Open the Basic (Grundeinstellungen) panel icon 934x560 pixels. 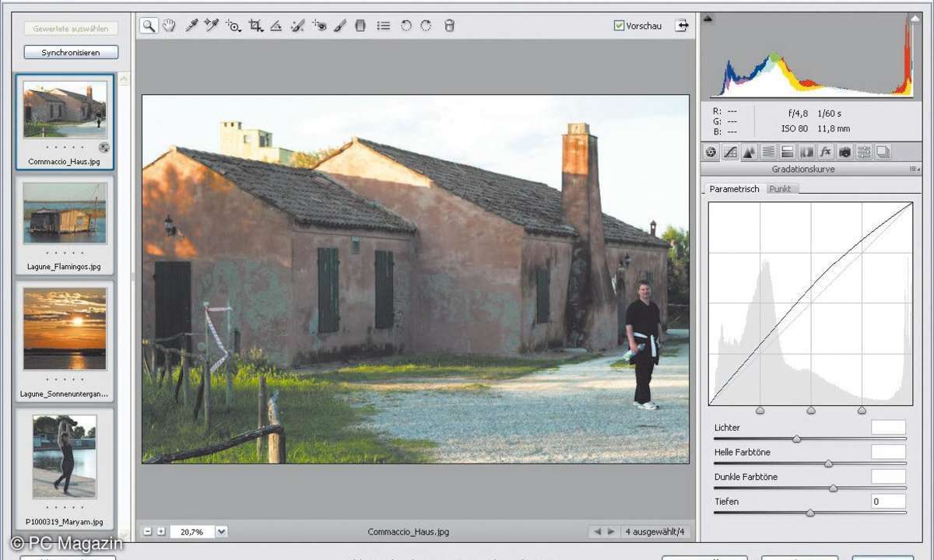click(711, 152)
